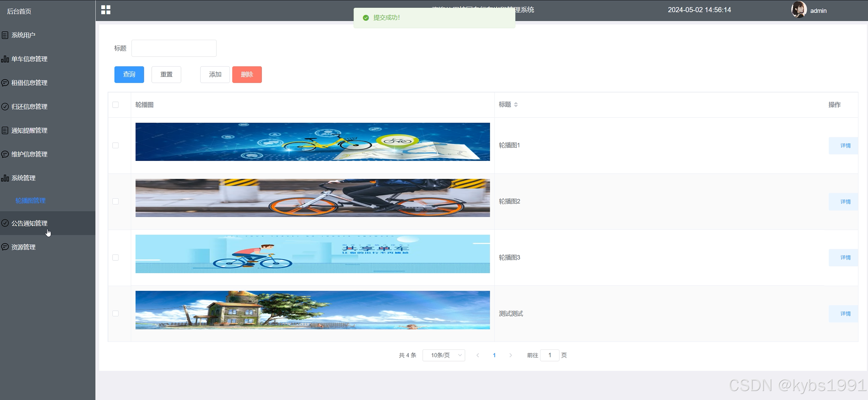This screenshot has width=868, height=400.
Task: Click the 归还信息管理 checkmark circle icon
Action: tap(5, 107)
